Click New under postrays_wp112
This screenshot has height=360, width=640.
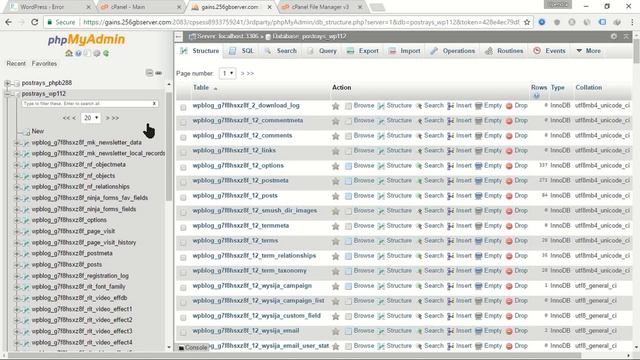point(38,131)
